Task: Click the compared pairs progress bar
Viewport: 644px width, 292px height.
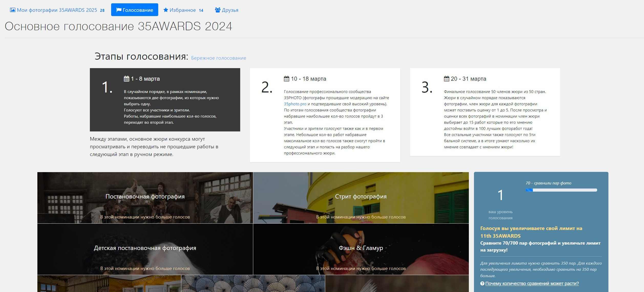Action: click(561, 190)
